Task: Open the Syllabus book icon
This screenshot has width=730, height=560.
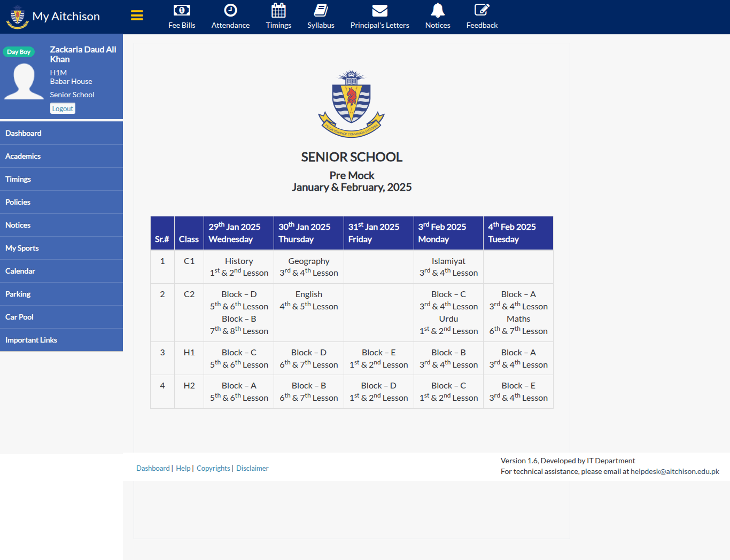Action: pyautogui.click(x=321, y=10)
